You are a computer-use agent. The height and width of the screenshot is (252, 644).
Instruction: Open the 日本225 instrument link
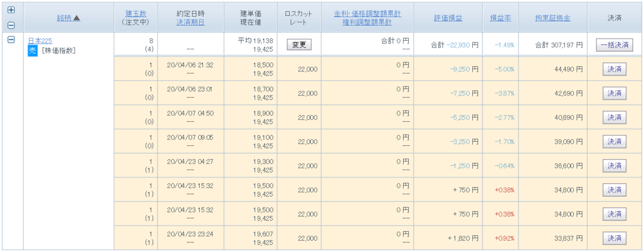pyautogui.click(x=40, y=41)
